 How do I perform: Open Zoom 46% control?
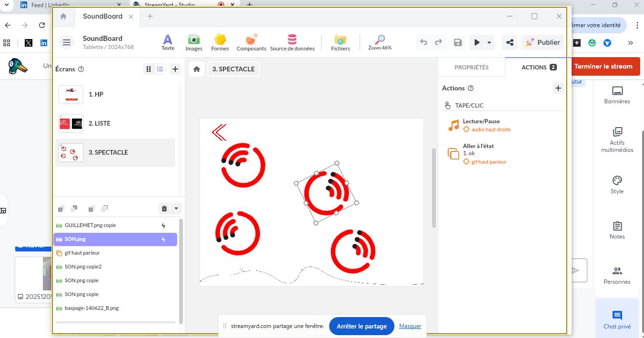coord(380,42)
